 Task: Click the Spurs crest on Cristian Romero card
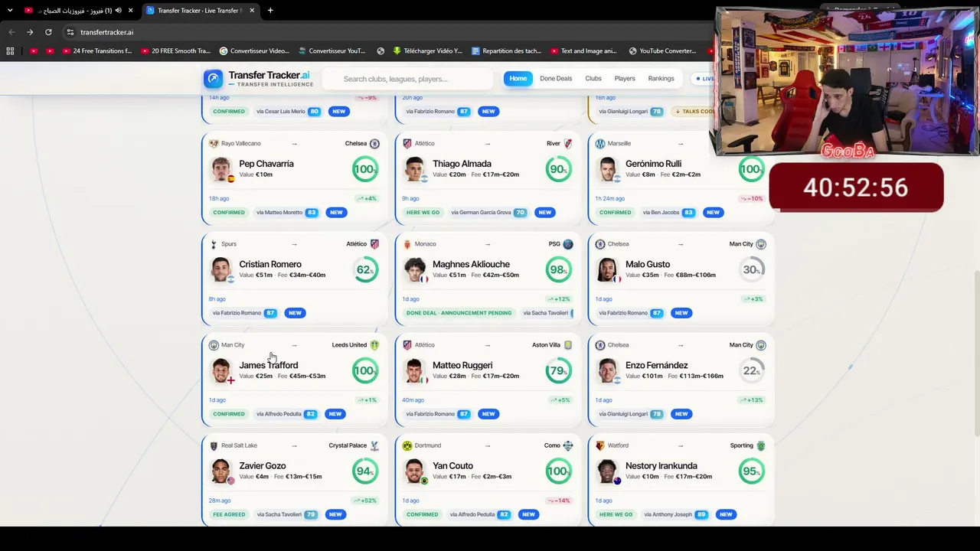[214, 244]
